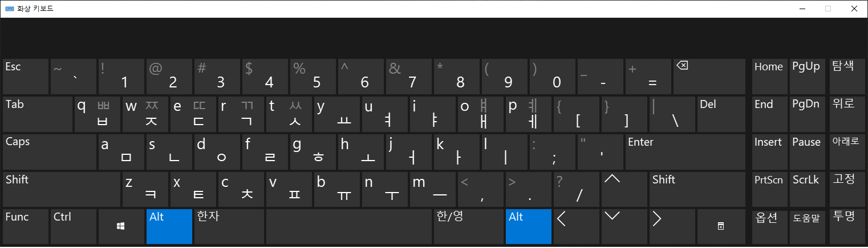Open the 옵션 options key
868x248 pixels.
[x=769, y=227]
